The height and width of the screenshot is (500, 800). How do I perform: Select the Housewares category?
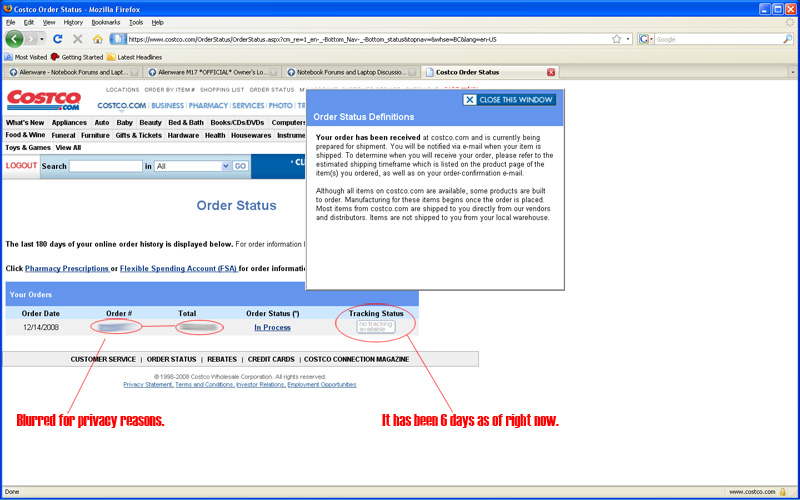[x=251, y=135]
